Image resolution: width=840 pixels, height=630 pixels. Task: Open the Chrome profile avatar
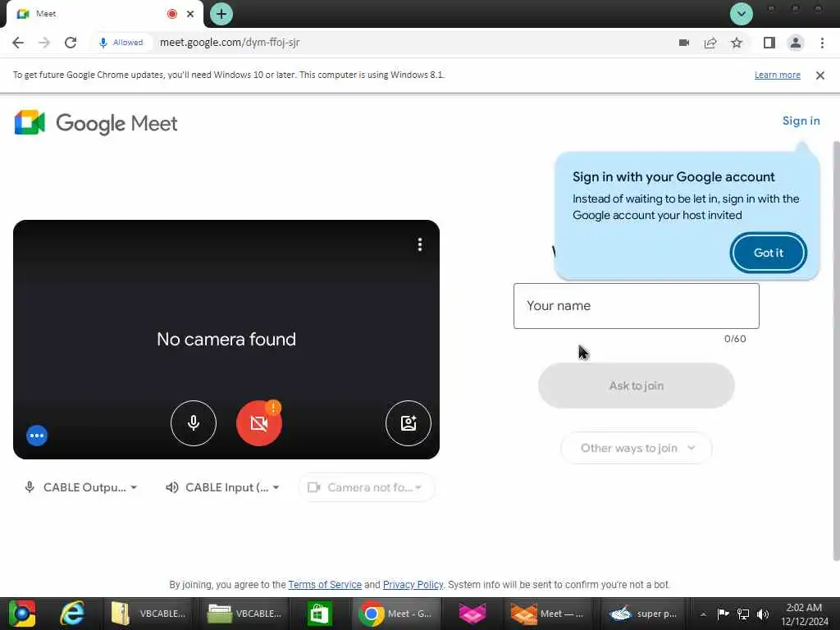coord(796,43)
